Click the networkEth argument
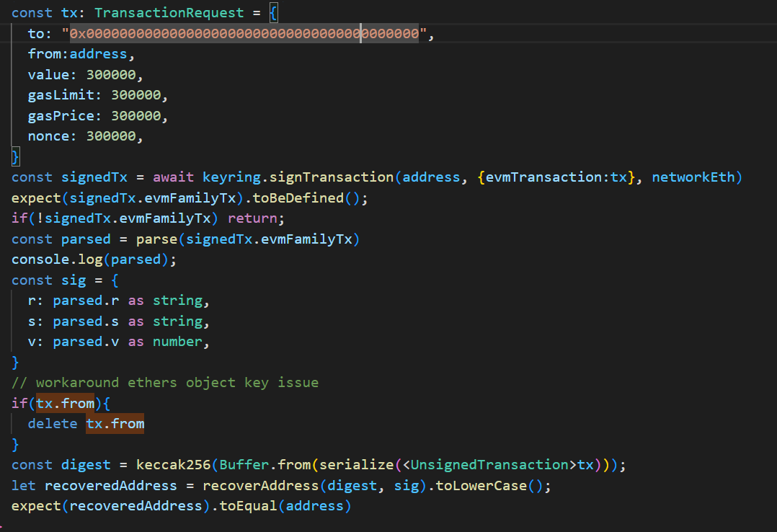 [693, 177]
